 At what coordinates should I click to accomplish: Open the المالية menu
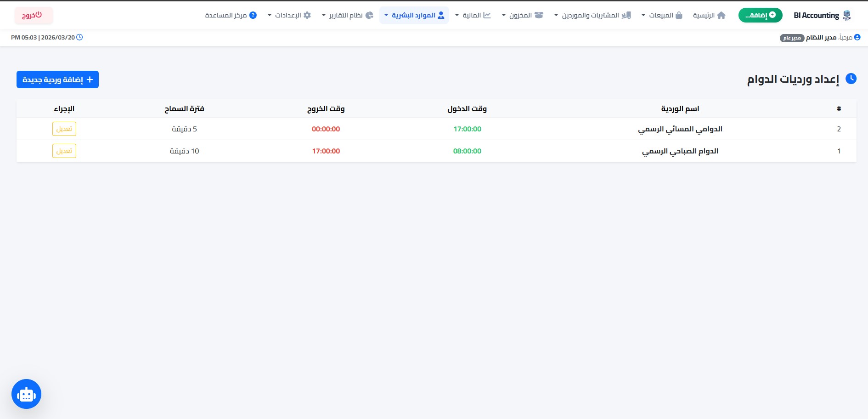point(473,16)
